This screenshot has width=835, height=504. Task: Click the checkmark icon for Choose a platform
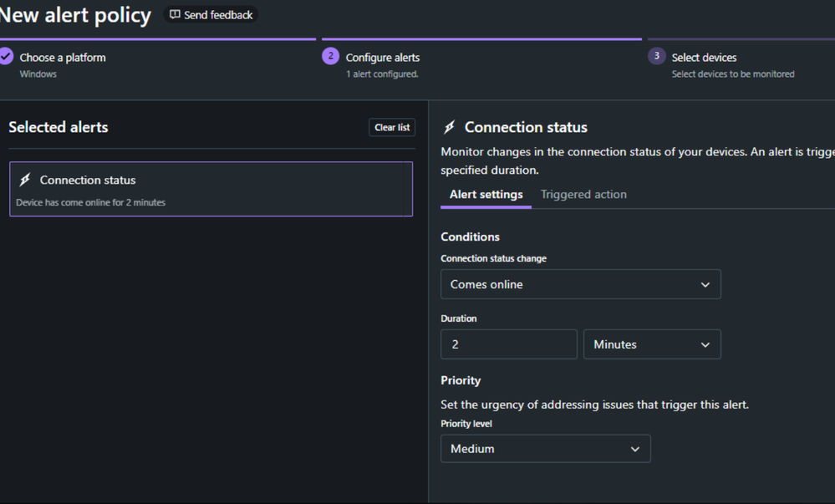coord(7,56)
